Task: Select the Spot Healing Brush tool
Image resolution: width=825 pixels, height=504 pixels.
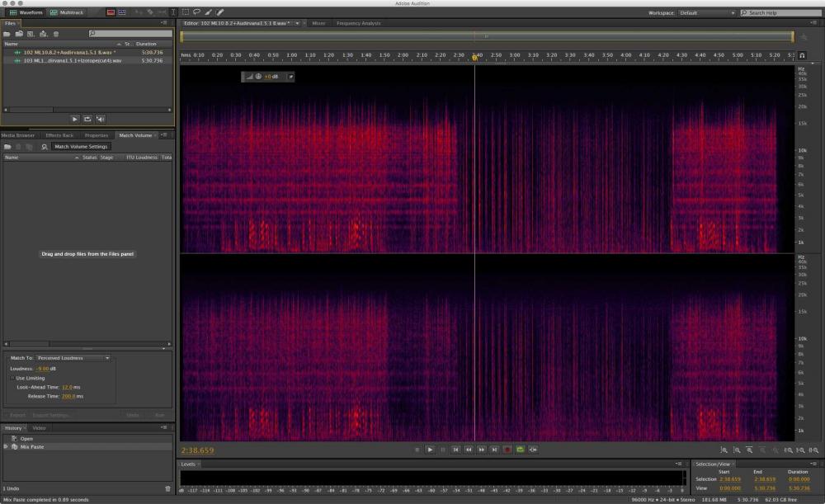Action: [220, 12]
